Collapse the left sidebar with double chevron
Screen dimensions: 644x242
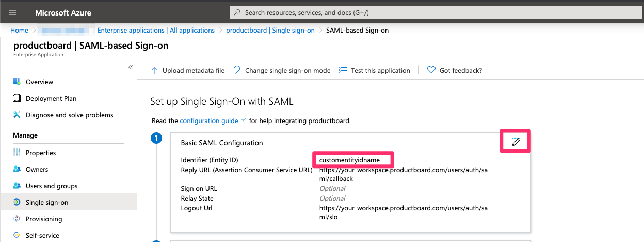point(131,67)
